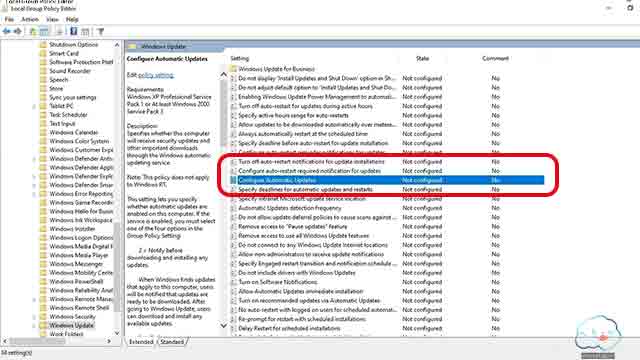Image resolution: width=640 pixels, height=360 pixels.
Task: Click the policy icon beside Automatic Updates detection frequency
Action: coord(233,208)
